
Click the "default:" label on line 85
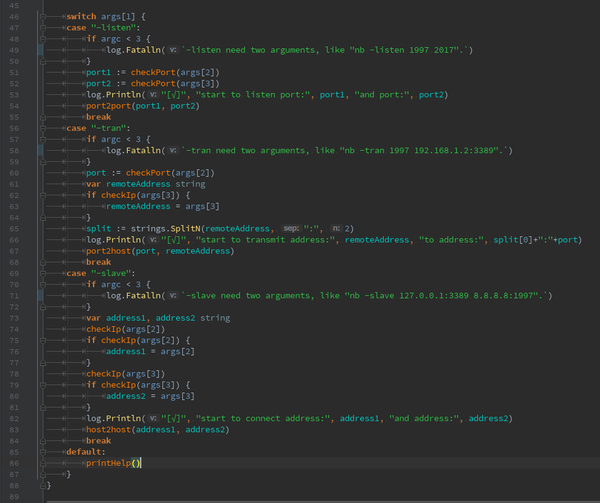(x=86, y=452)
